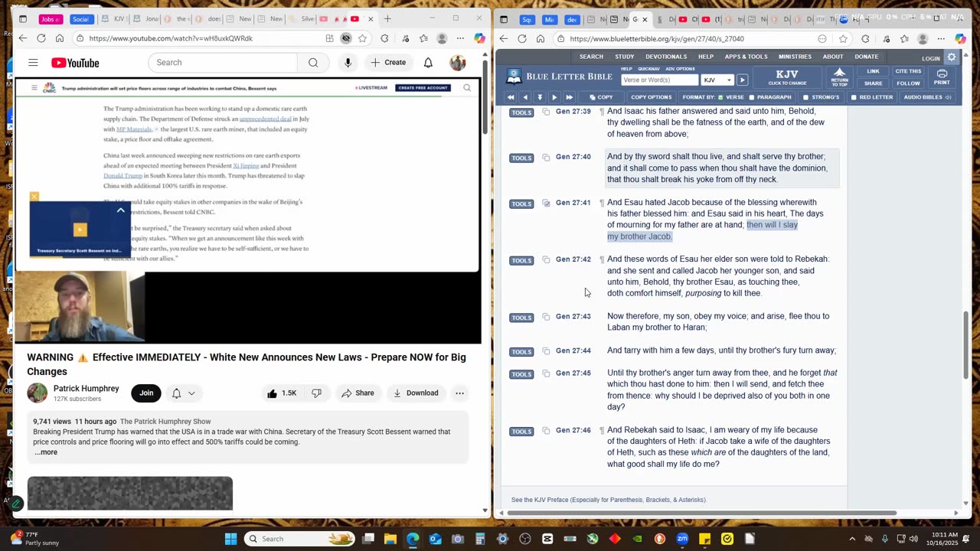Click the YouTube search magnifier button

click(313, 63)
